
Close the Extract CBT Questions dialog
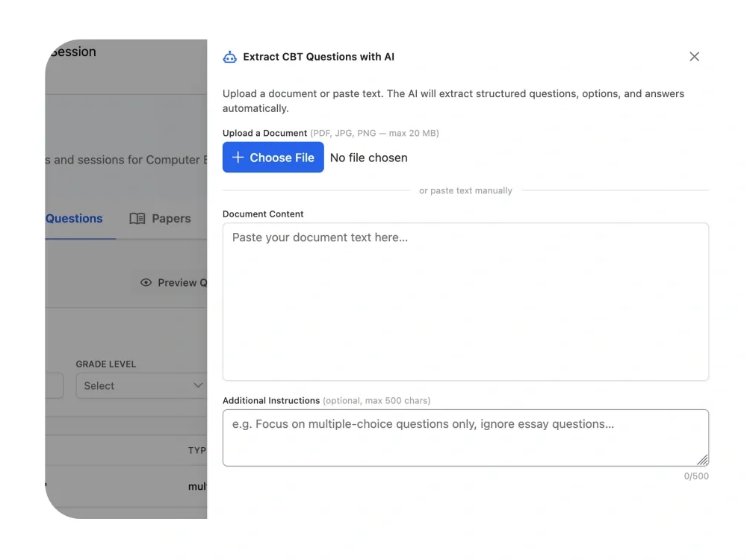(x=694, y=57)
